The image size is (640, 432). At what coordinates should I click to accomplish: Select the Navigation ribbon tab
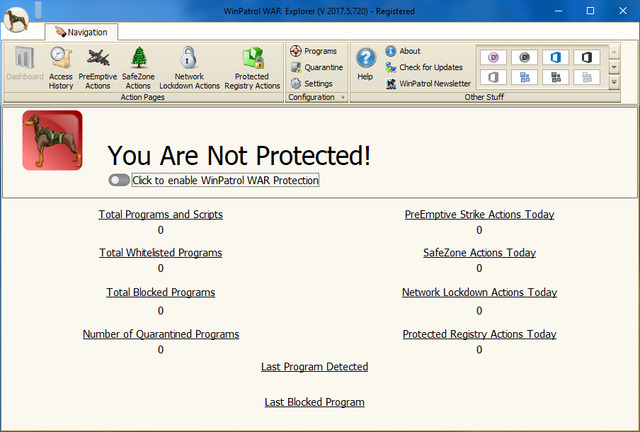coord(82,32)
